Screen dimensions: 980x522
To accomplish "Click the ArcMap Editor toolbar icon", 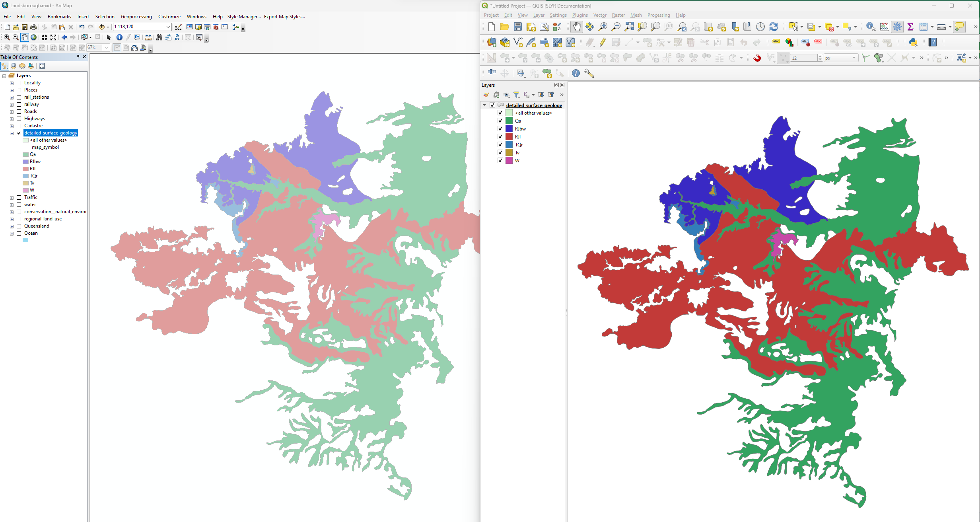I will coord(178,27).
